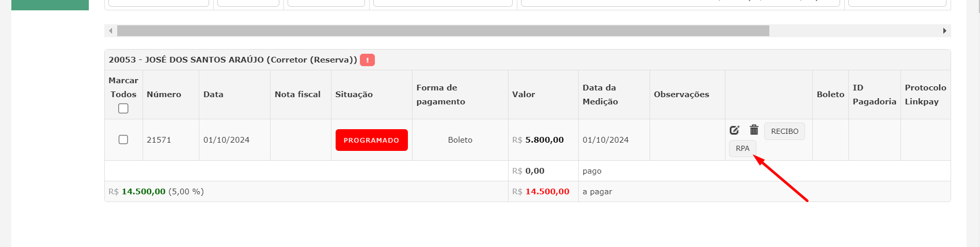
Task: Click the red exclamation alert badge
Action: tap(367, 60)
